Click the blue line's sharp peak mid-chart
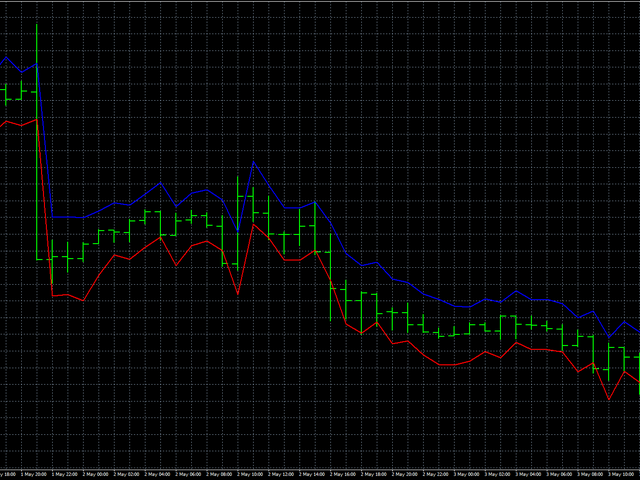Screen dimensions: 640x480 [x=253, y=161]
